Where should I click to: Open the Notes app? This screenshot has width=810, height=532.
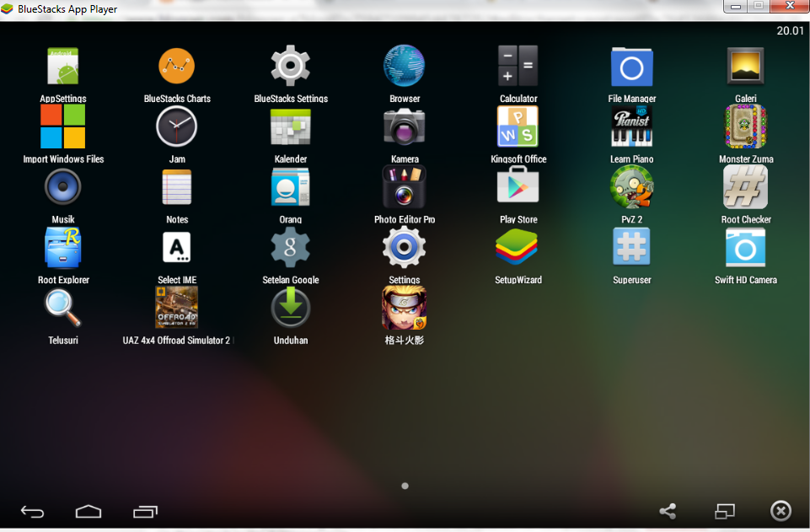[177, 187]
